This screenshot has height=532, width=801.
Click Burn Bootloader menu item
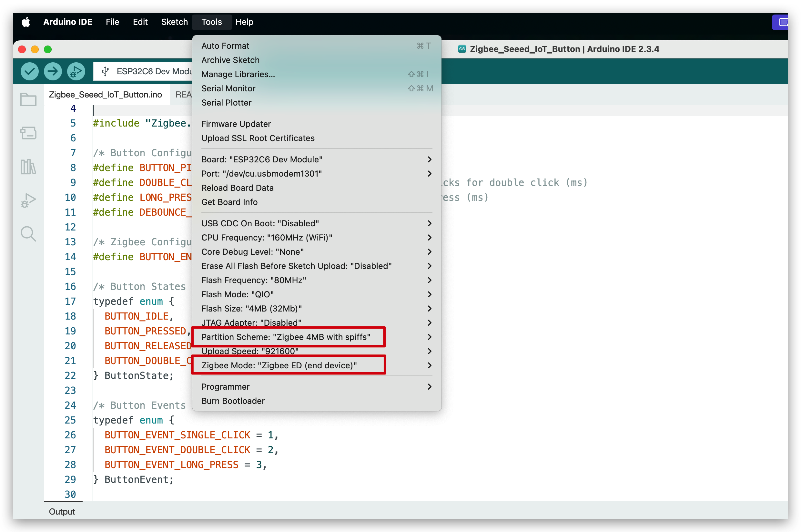pyautogui.click(x=316, y=401)
